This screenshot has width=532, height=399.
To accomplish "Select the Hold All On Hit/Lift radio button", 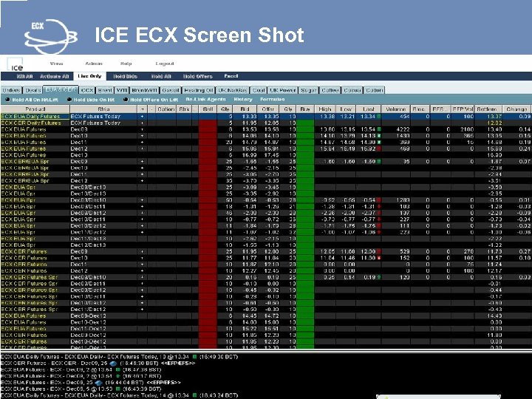I will 7,100.
